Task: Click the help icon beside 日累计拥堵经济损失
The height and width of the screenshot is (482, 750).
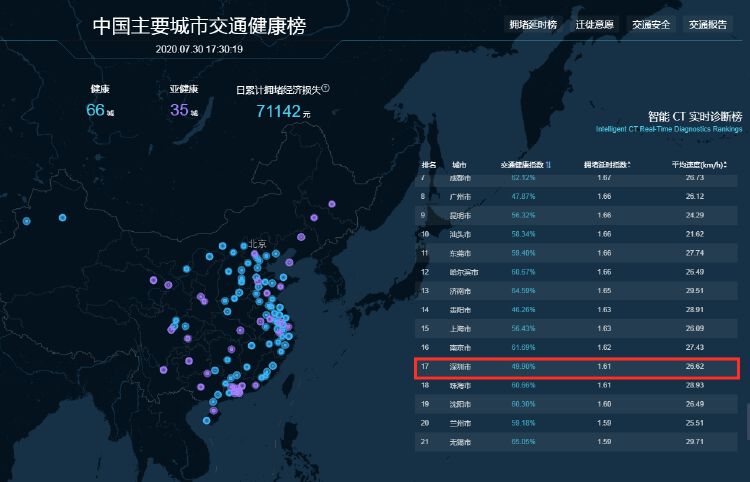Action: click(326, 88)
